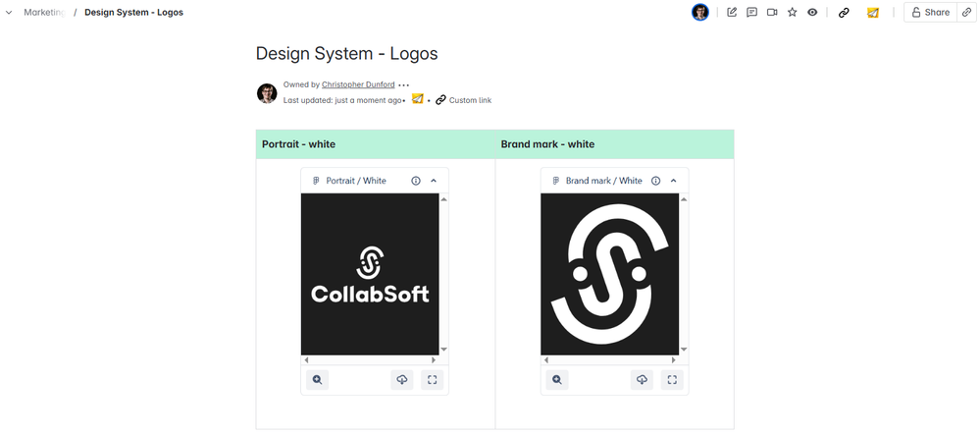Click the edit page pencil icon
Image resolution: width=980 pixels, height=436 pixels.
(732, 13)
